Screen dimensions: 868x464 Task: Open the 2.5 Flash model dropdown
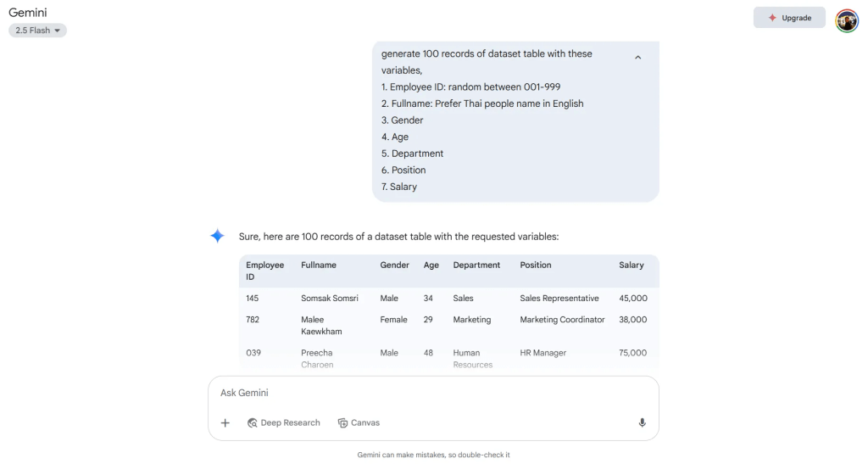[x=38, y=31]
